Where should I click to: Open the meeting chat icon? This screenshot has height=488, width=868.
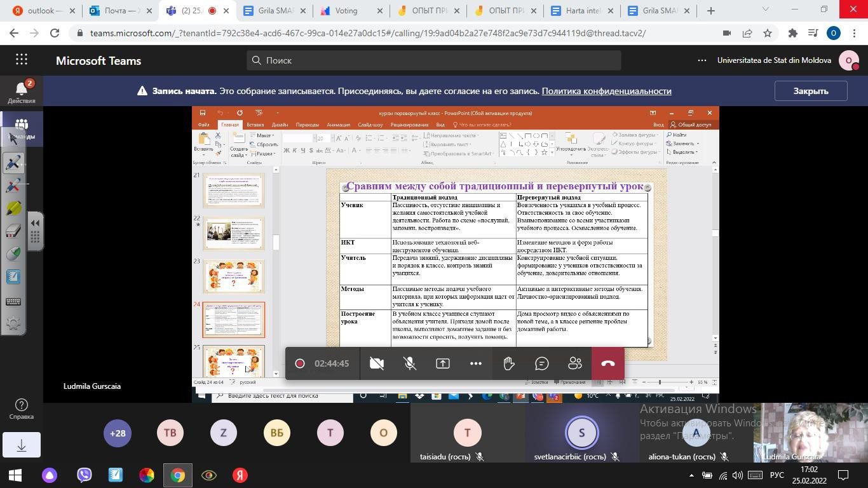coord(542,363)
